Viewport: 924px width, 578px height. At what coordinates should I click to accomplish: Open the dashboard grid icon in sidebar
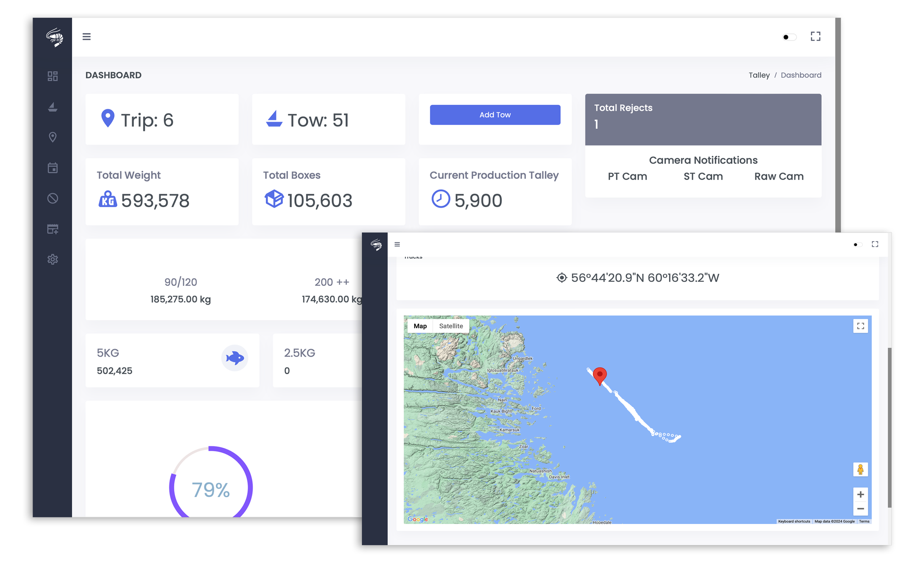[x=53, y=76]
